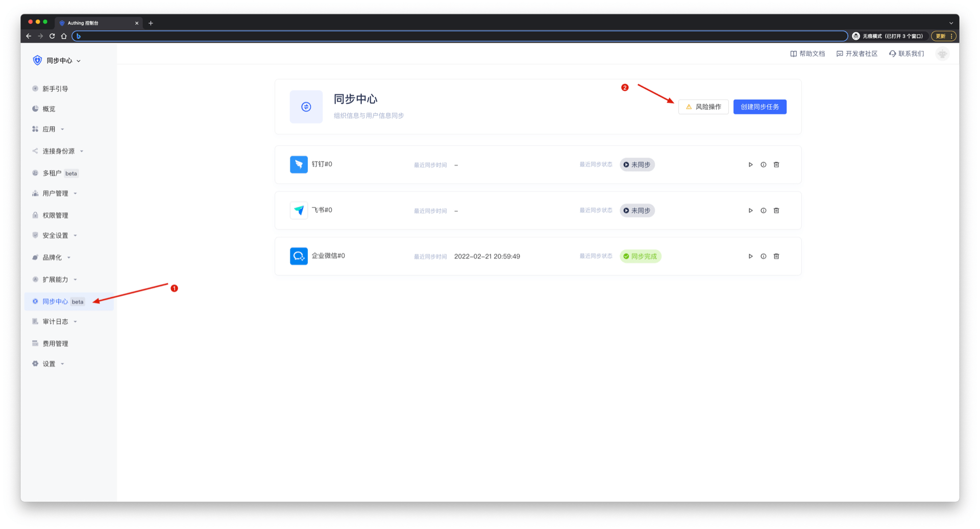The height and width of the screenshot is (529, 980).
Task: Click the 风险操作 button
Action: tap(703, 107)
